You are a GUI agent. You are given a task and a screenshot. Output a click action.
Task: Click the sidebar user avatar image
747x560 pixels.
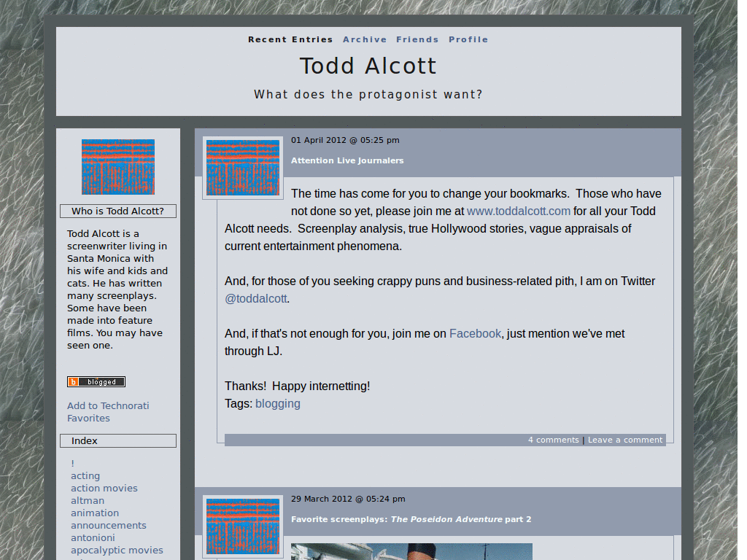point(118,167)
